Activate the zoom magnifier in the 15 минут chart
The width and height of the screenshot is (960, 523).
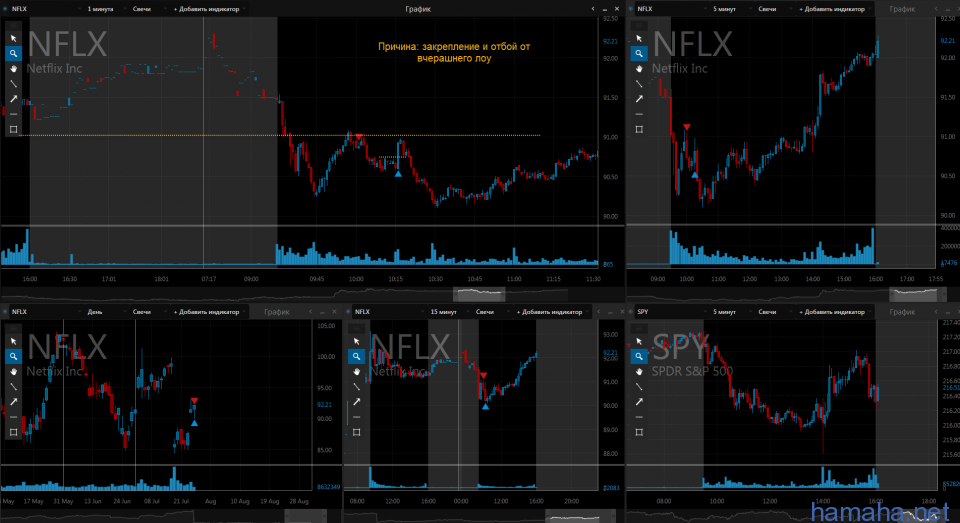tap(356, 356)
